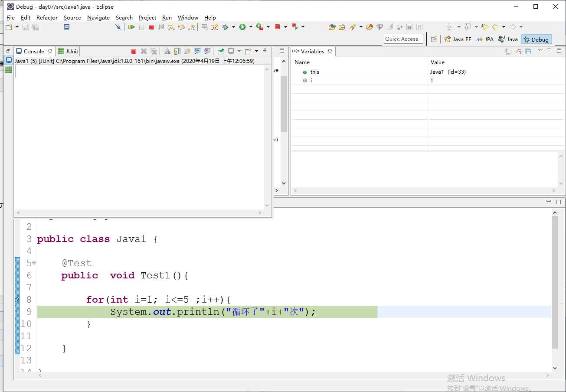Click the Step Into icon
Image resolution: width=566 pixels, height=392 pixels.
(171, 27)
